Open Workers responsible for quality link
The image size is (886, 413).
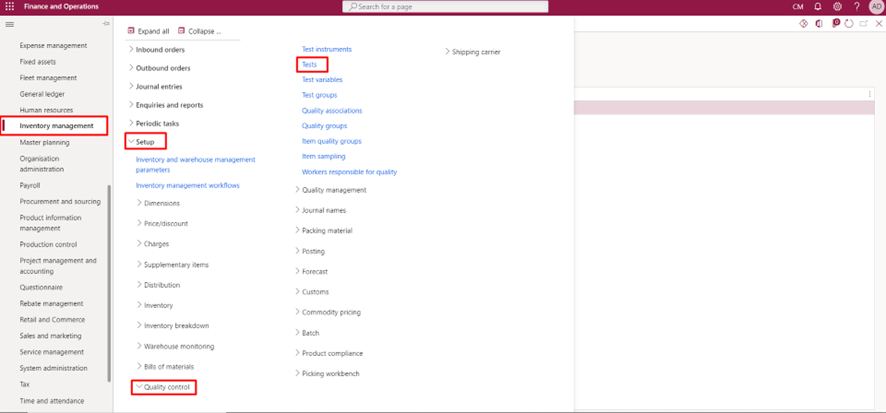(349, 172)
